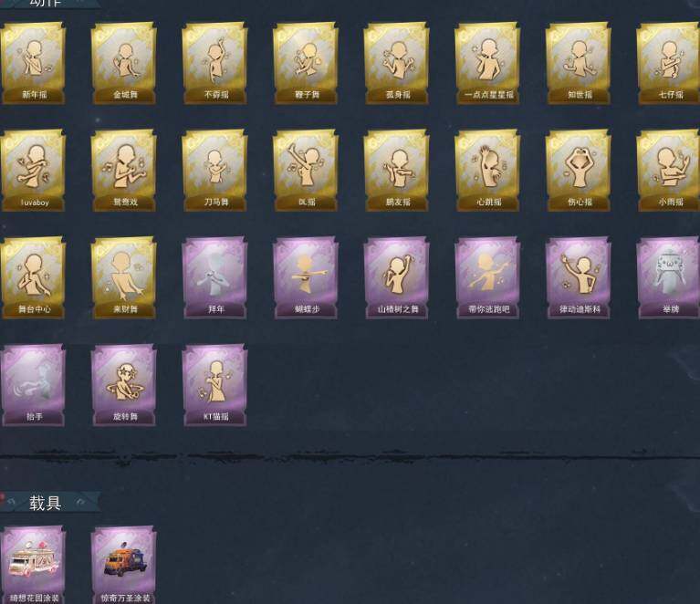Screen dimensions: 700x604
Task: Choose the 来财舞 gold emote card
Action: [124, 277]
